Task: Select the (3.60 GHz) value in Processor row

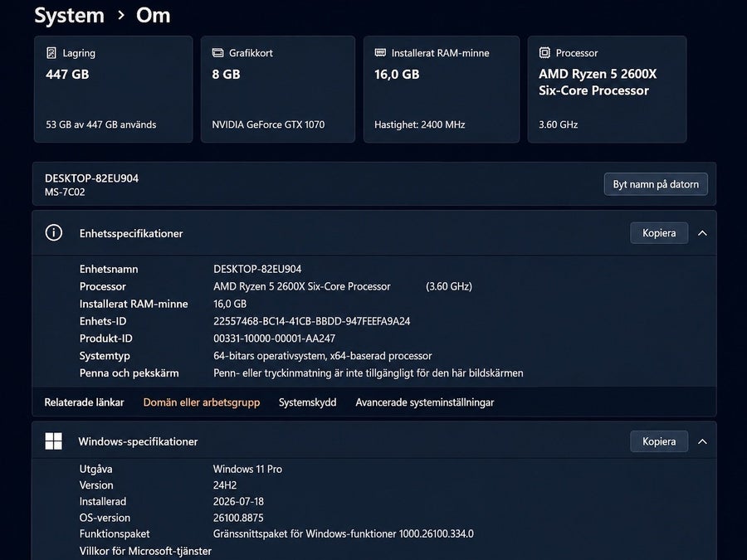Action: tap(449, 286)
